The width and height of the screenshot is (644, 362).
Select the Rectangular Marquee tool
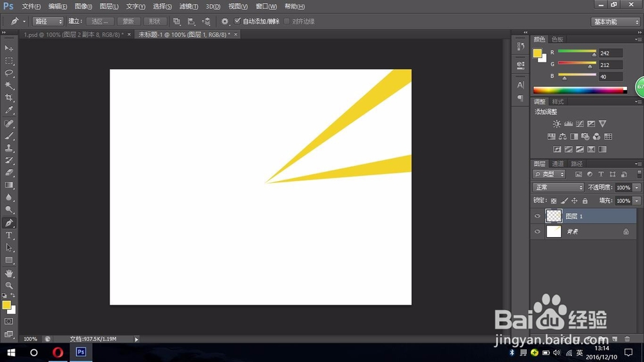9,61
